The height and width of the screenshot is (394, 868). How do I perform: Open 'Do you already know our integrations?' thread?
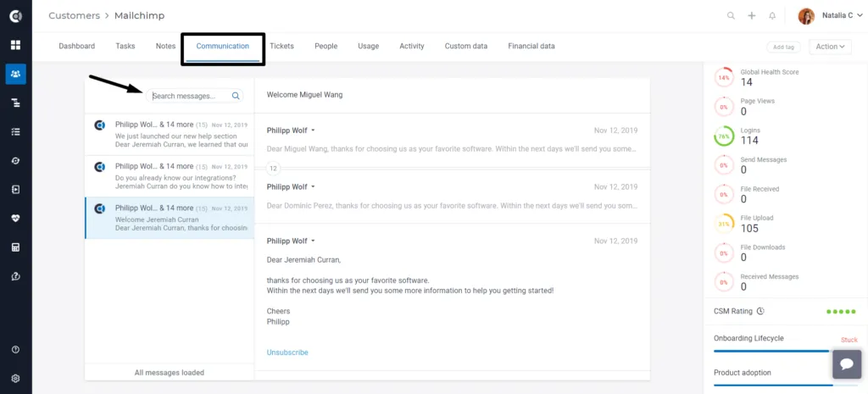coord(170,176)
